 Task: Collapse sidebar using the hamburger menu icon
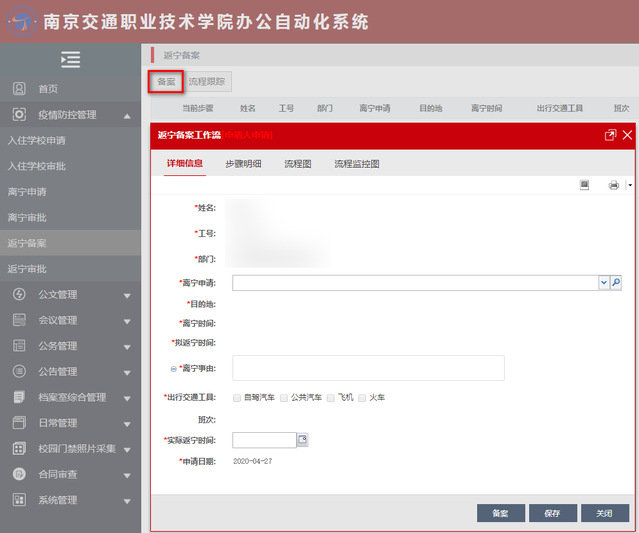[70, 60]
